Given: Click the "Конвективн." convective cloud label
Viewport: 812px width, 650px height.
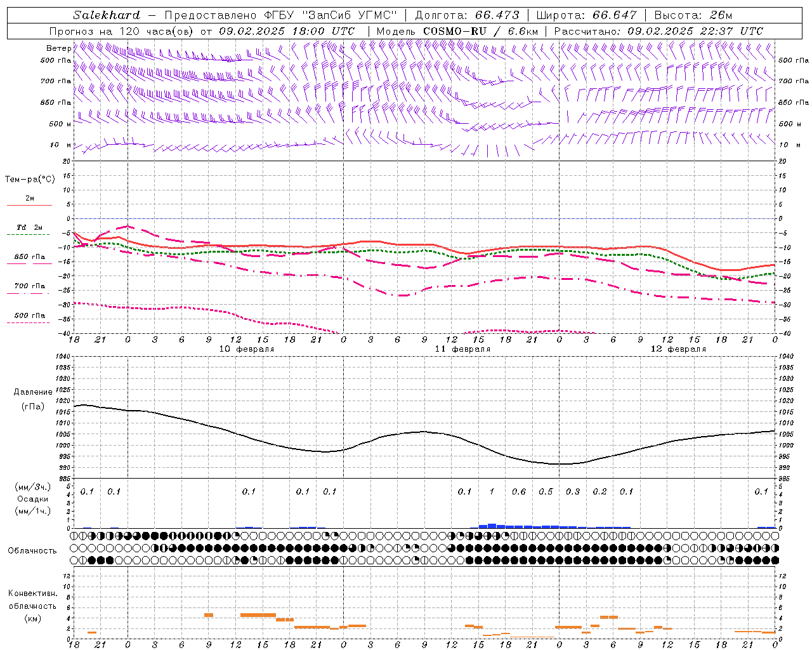Looking at the screenshot, I should coord(33,594).
